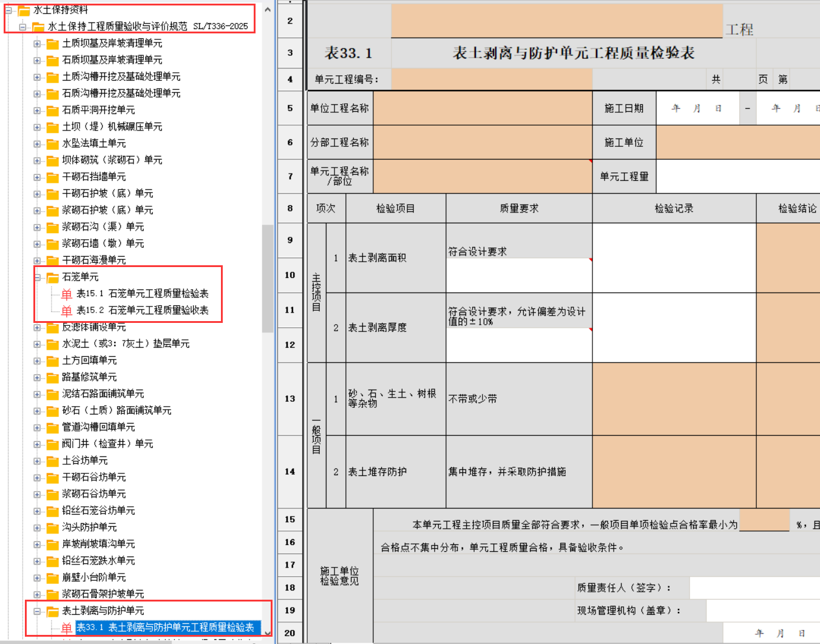Click the folder icon beside 石笼单元
The image size is (820, 644).
(53, 277)
